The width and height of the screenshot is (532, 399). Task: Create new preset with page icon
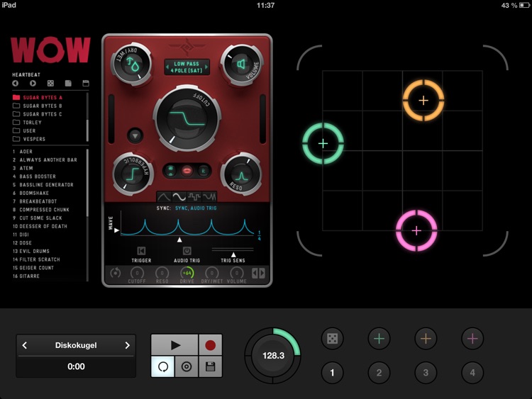[x=68, y=84]
